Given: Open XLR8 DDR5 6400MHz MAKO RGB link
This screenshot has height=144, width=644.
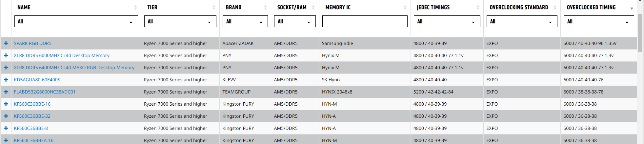Looking at the screenshot, I should [x=74, y=68].
